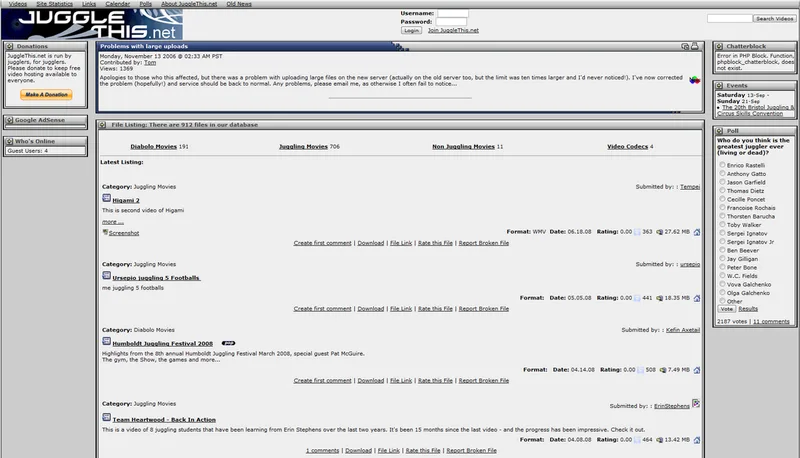Open the poll Results link

tap(748, 309)
